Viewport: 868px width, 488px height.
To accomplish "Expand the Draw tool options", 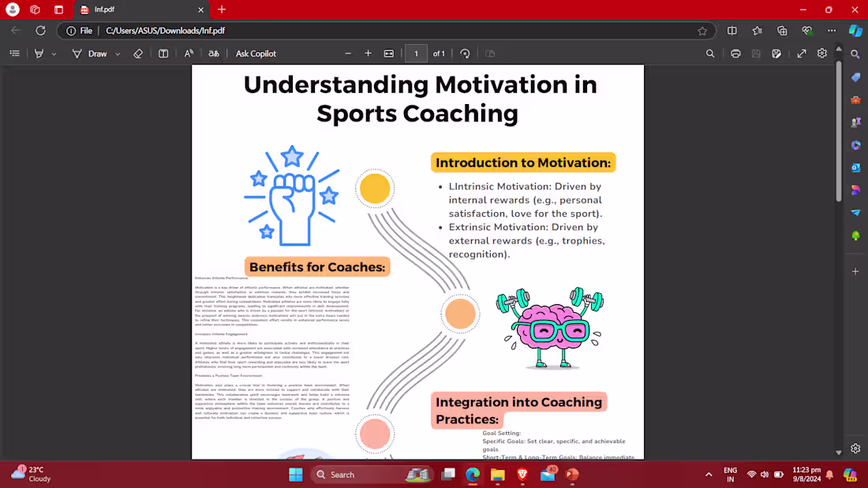I will [x=118, y=53].
